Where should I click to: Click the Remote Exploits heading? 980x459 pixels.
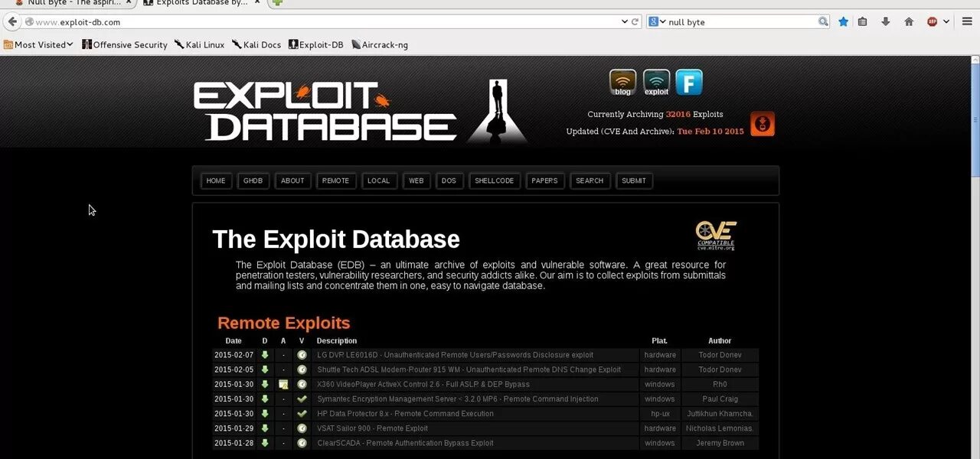(284, 323)
